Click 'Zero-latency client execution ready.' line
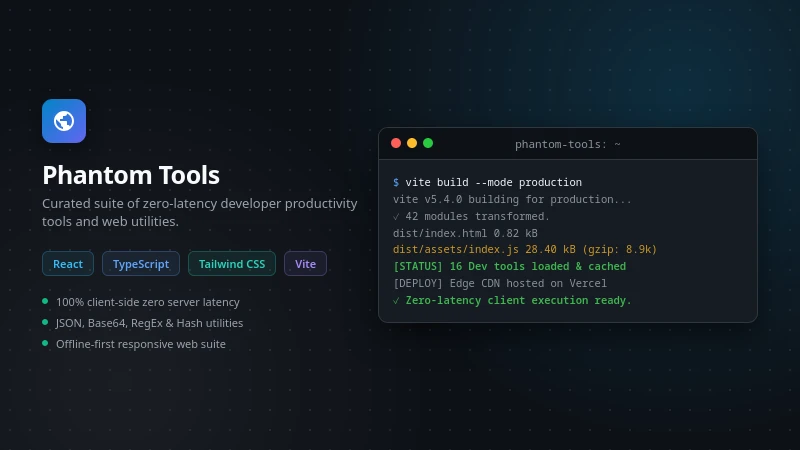The image size is (800, 450). (512, 301)
